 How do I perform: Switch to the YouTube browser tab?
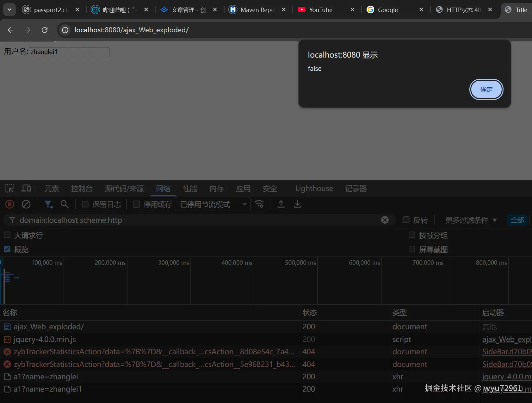(x=320, y=10)
